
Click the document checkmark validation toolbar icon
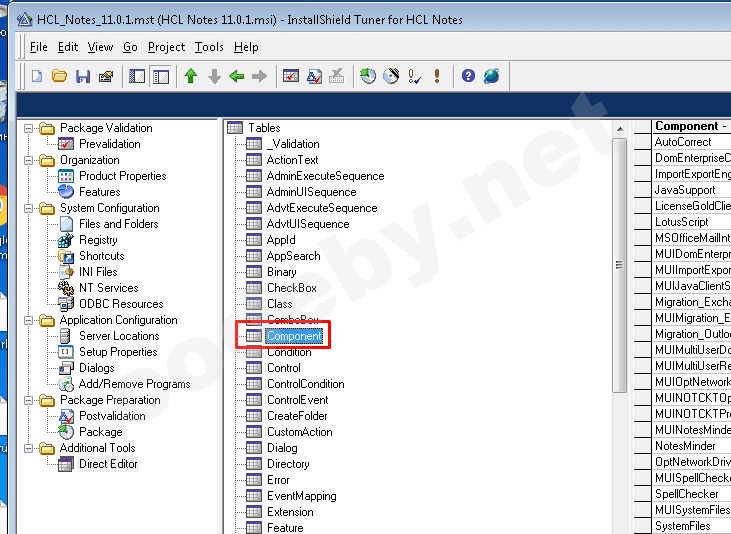click(x=314, y=76)
